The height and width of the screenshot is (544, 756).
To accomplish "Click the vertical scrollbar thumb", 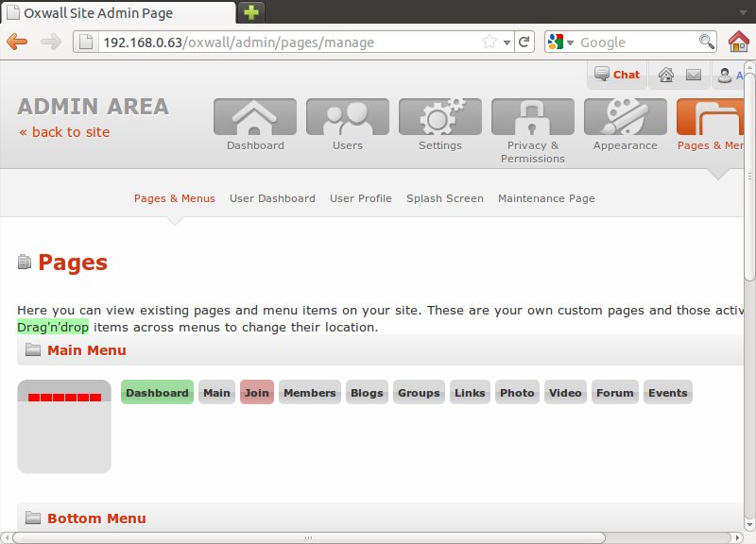I will pyautogui.click(x=749, y=176).
